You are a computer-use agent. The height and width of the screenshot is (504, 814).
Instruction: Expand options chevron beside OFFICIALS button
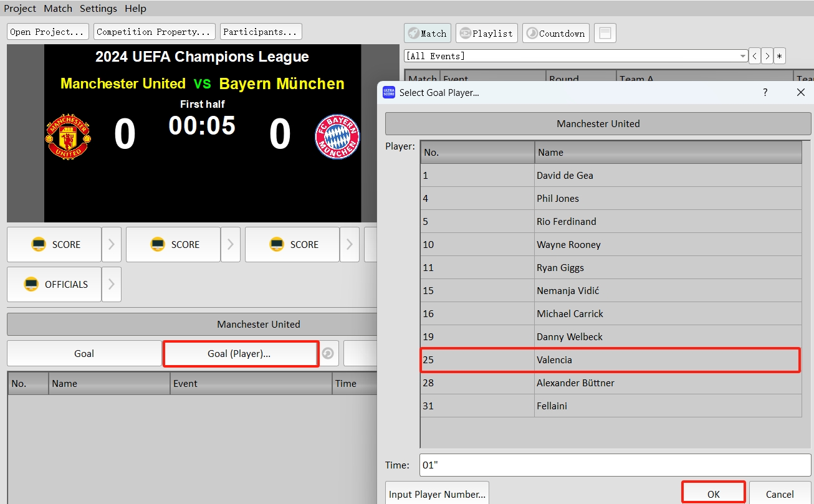pyautogui.click(x=111, y=284)
